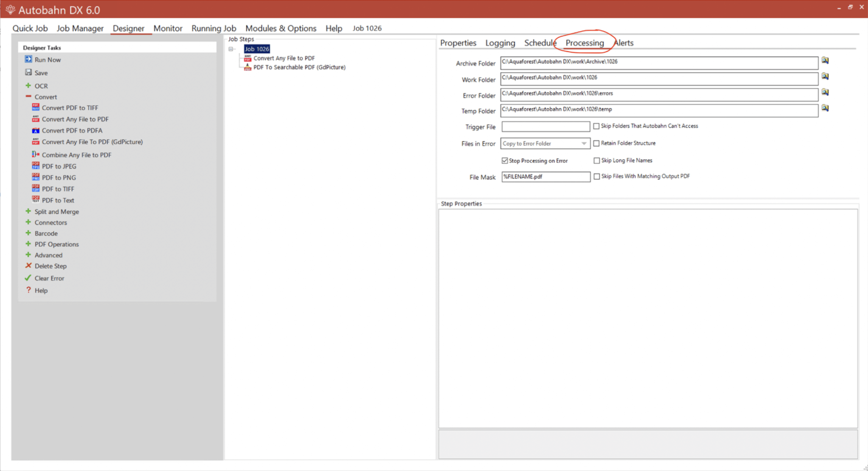Click the PDF To Searchable PDF step icon
The width and height of the screenshot is (868, 471).
(246, 67)
